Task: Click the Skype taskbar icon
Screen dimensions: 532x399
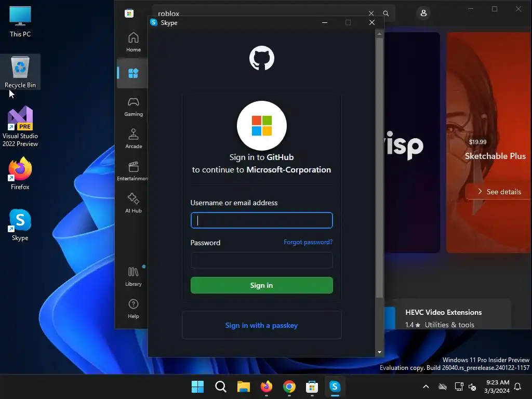Action: click(x=335, y=387)
